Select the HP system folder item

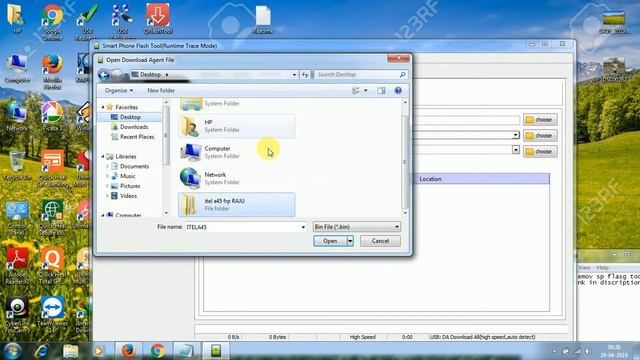click(x=237, y=126)
